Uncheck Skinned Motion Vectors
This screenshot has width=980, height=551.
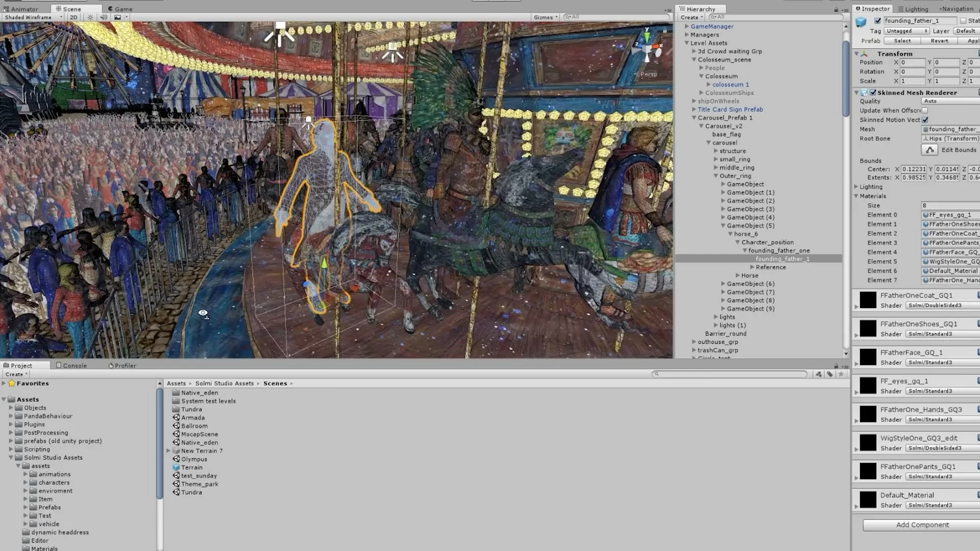coord(925,120)
